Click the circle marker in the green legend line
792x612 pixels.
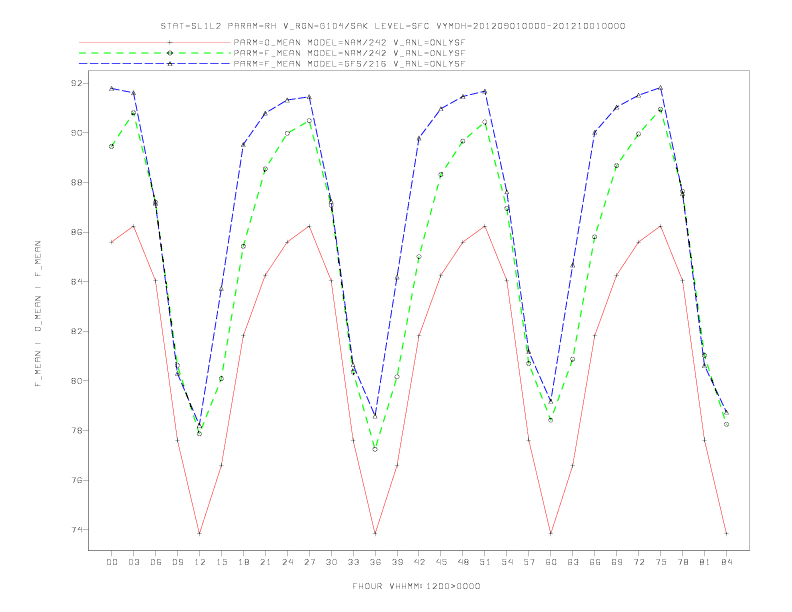point(170,53)
